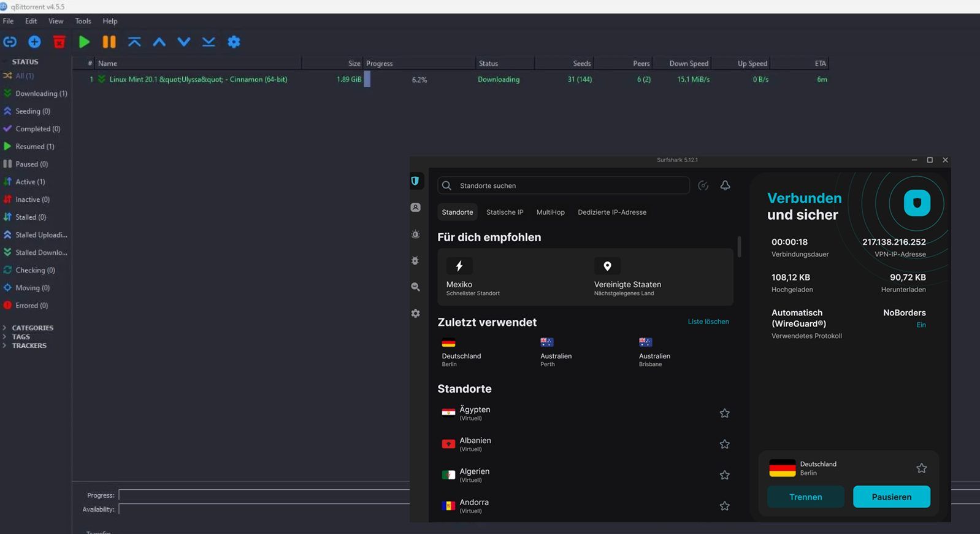Connect to recently used Australien Perth

click(556, 352)
